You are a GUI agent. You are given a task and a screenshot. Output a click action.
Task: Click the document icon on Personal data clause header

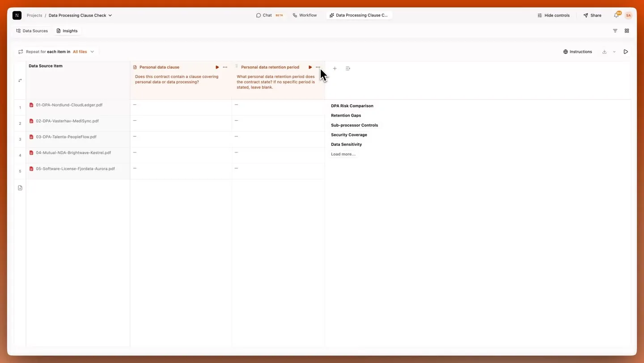[x=135, y=67]
